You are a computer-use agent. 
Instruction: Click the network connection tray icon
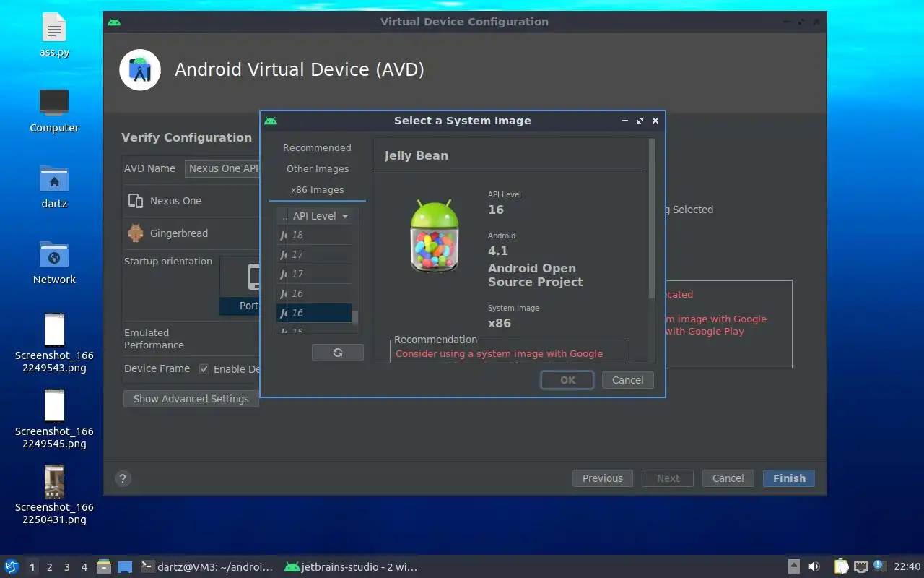point(860,567)
